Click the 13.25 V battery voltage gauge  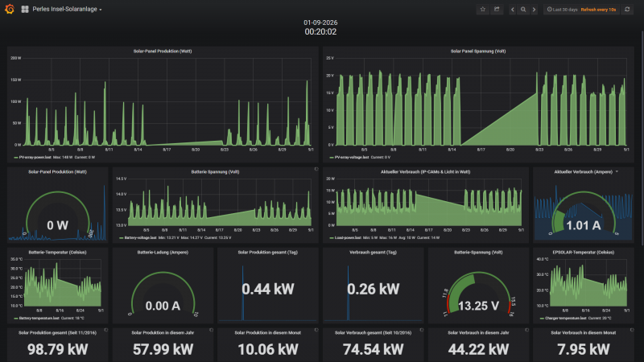click(479, 295)
